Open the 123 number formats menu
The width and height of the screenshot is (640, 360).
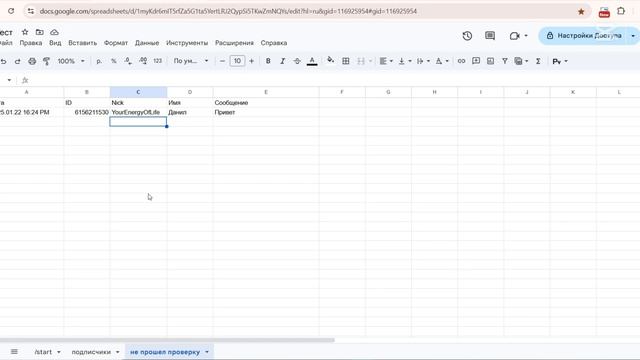tap(158, 61)
